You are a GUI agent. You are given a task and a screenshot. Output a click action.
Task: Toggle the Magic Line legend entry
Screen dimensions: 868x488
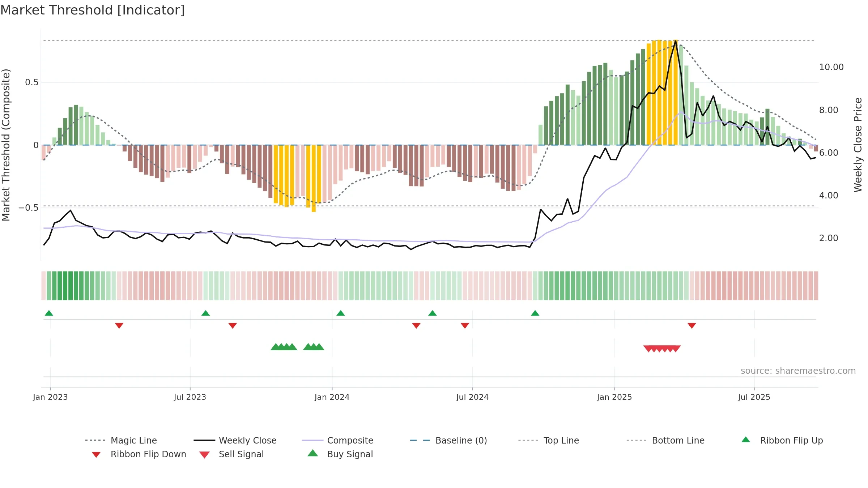(x=121, y=440)
